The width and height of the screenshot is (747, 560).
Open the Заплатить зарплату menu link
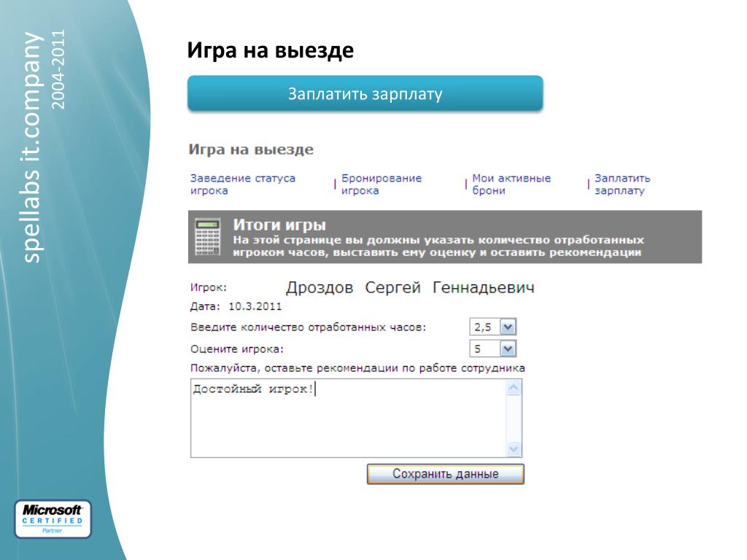click(x=622, y=184)
